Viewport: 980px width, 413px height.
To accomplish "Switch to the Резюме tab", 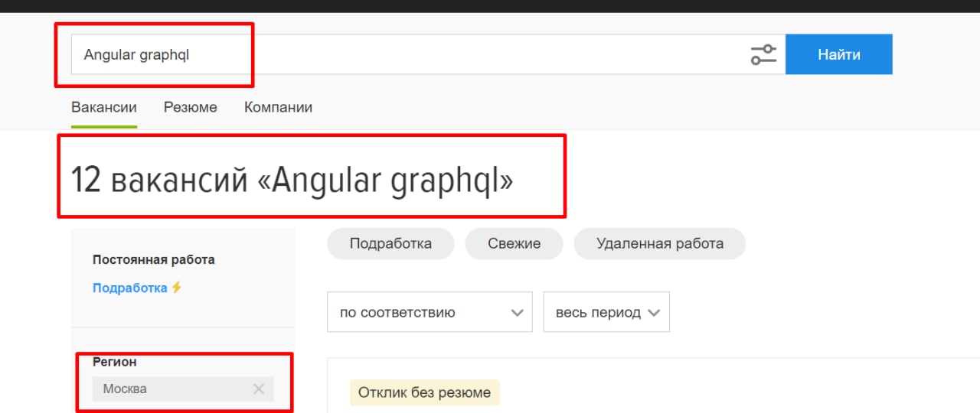I will 191,107.
